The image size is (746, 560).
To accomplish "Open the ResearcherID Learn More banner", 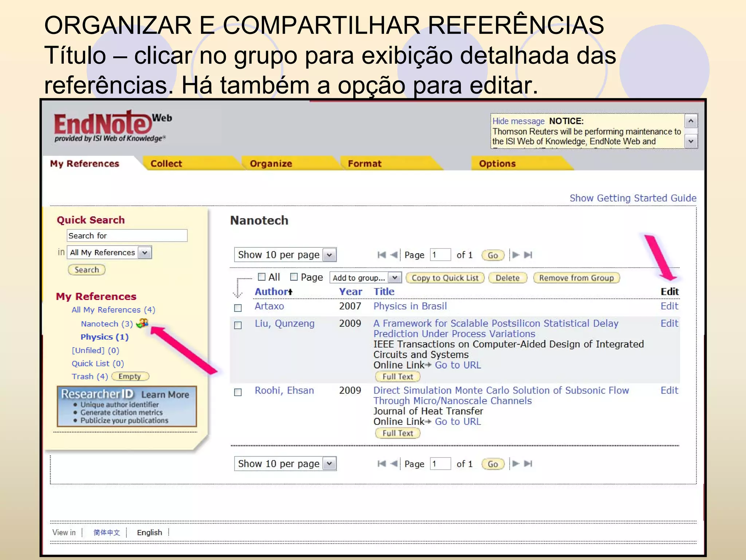I will click(x=127, y=406).
